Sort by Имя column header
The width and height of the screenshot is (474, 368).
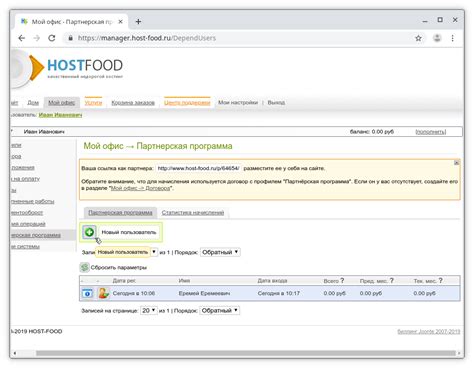pyautogui.click(x=184, y=281)
